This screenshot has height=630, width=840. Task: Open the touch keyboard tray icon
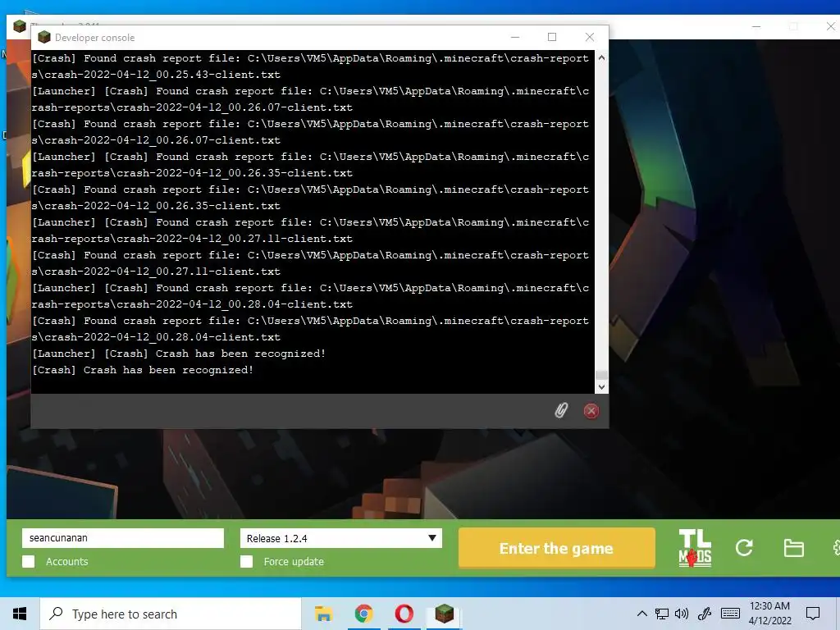click(x=730, y=614)
